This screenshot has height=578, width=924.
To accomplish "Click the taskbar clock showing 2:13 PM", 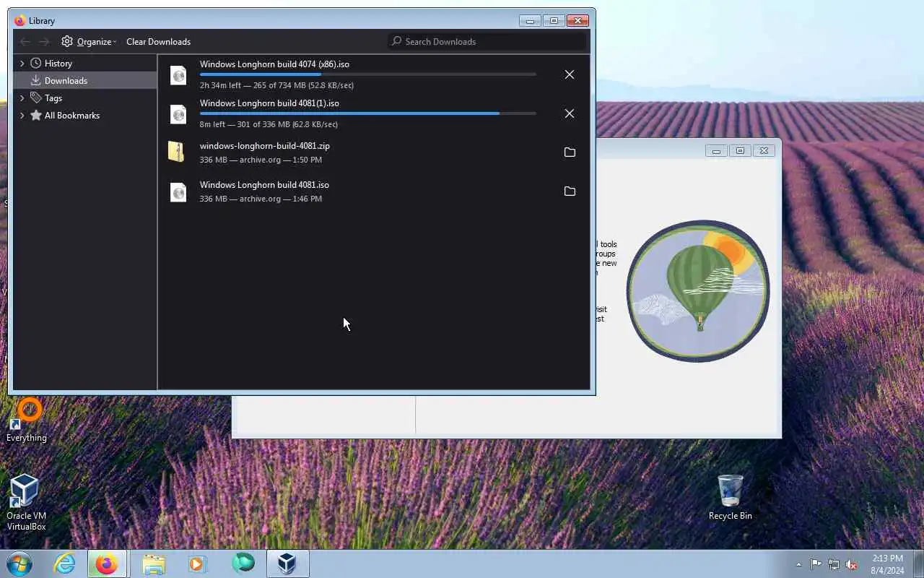I will [x=887, y=564].
